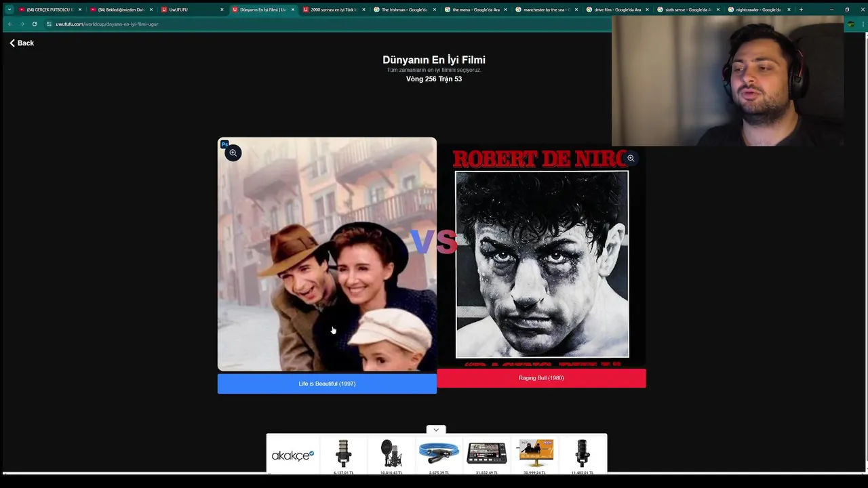The image size is (868, 488).
Task: Focus the uwufufu.com address bar
Action: coord(325,24)
